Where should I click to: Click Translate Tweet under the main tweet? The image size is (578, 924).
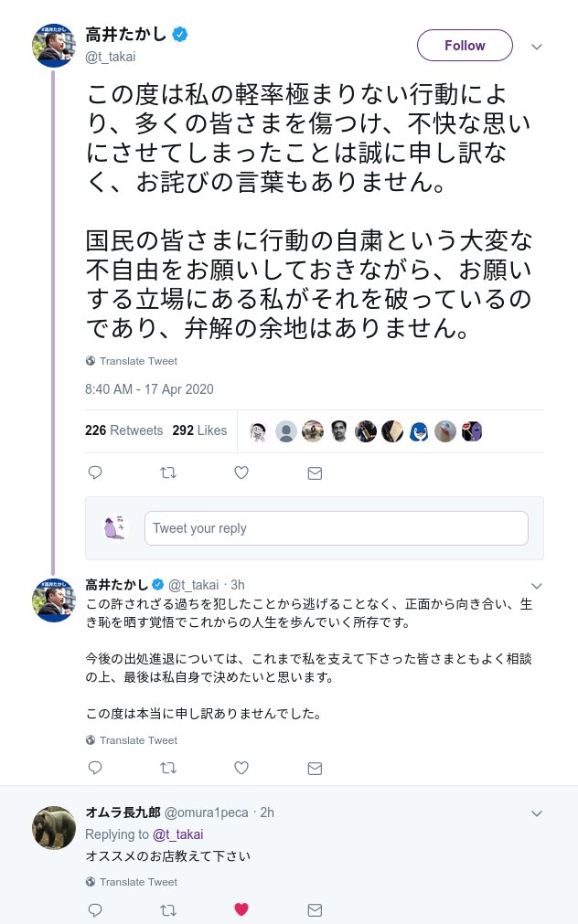pyautogui.click(x=137, y=361)
